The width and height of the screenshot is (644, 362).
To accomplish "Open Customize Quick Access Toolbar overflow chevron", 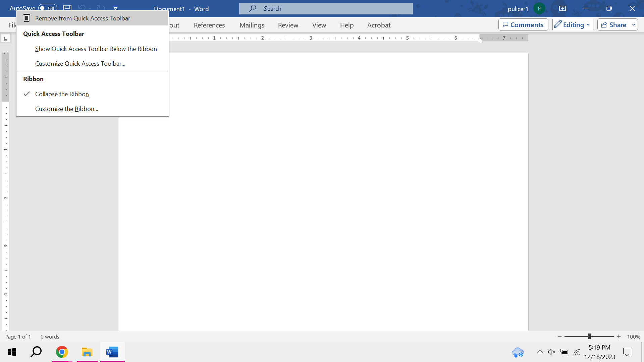I will [x=115, y=8].
